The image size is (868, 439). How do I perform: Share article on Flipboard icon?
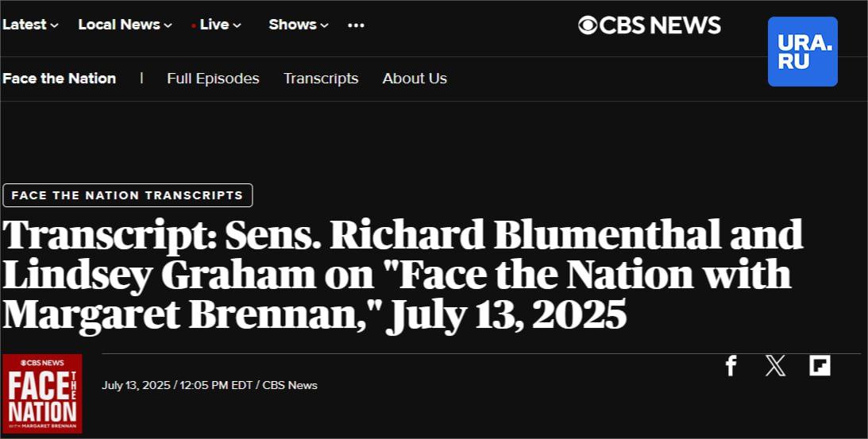pyautogui.click(x=820, y=366)
